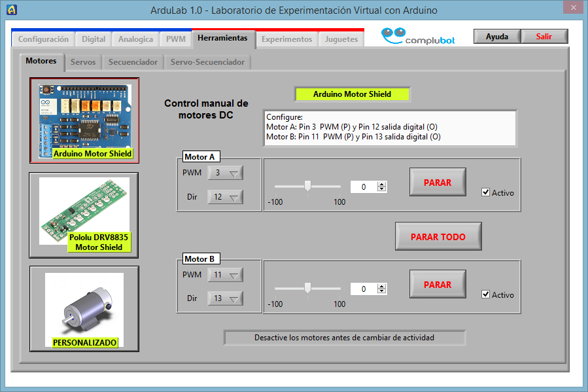Switch to the Servos tab
Image resolution: width=588 pixels, height=392 pixels.
(x=83, y=62)
